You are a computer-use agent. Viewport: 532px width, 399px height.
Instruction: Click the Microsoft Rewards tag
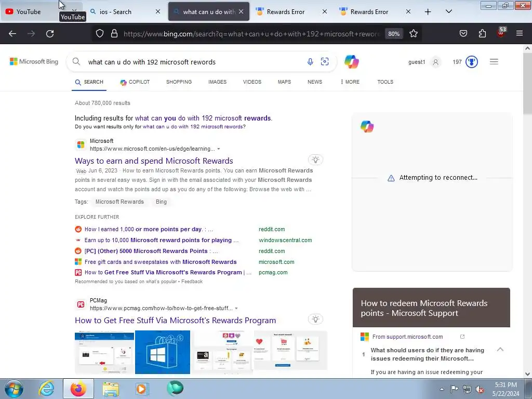click(119, 202)
